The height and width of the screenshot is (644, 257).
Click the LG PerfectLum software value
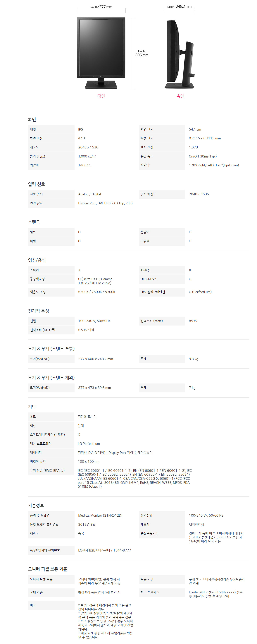(x=89, y=443)
